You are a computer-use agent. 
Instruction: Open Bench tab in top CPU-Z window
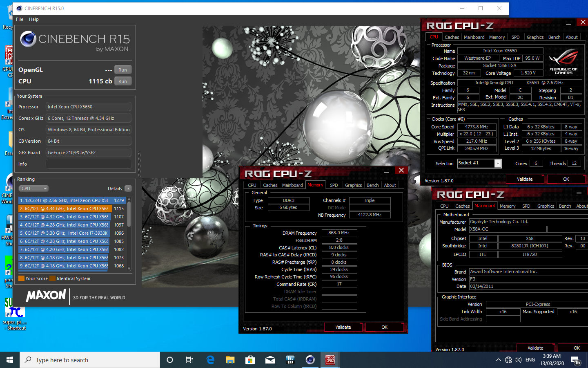554,37
